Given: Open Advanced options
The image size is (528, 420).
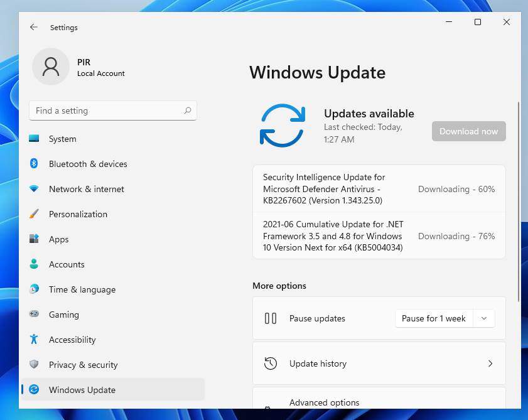Looking at the screenshot, I should (379, 399).
